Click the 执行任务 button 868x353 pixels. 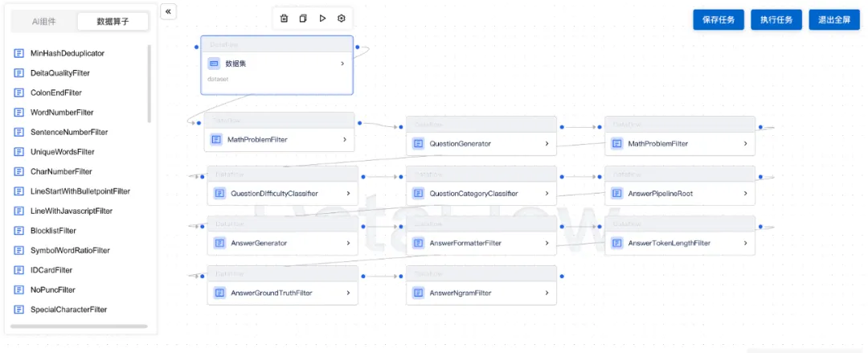coord(776,20)
